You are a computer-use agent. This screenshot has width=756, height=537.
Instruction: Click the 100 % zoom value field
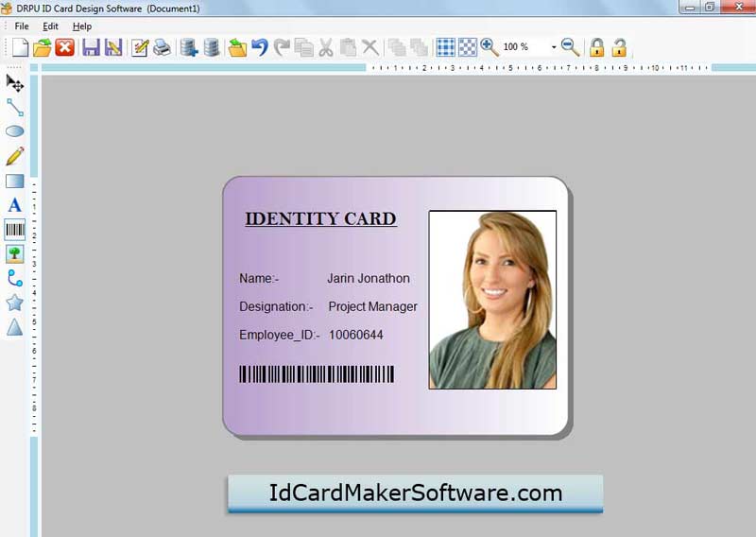coord(524,47)
